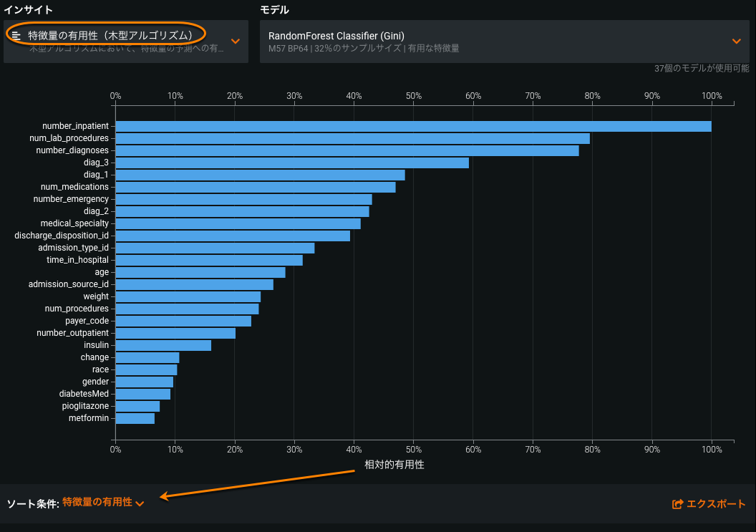Click the number_inpatient bar
The width and height of the screenshot is (756, 532).
(x=413, y=127)
